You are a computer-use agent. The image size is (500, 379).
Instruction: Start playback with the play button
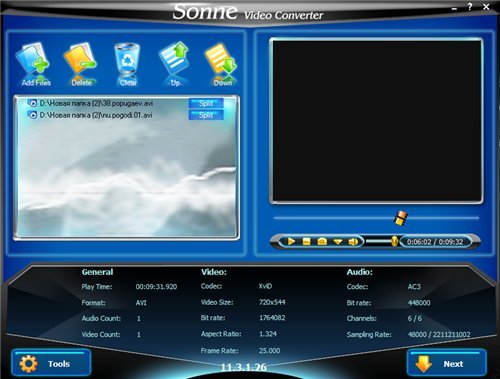(x=291, y=241)
